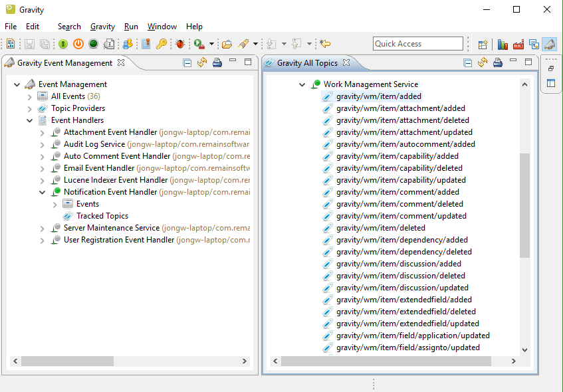Click the red bug debug icon
The height and width of the screenshot is (392, 563).
click(180, 44)
